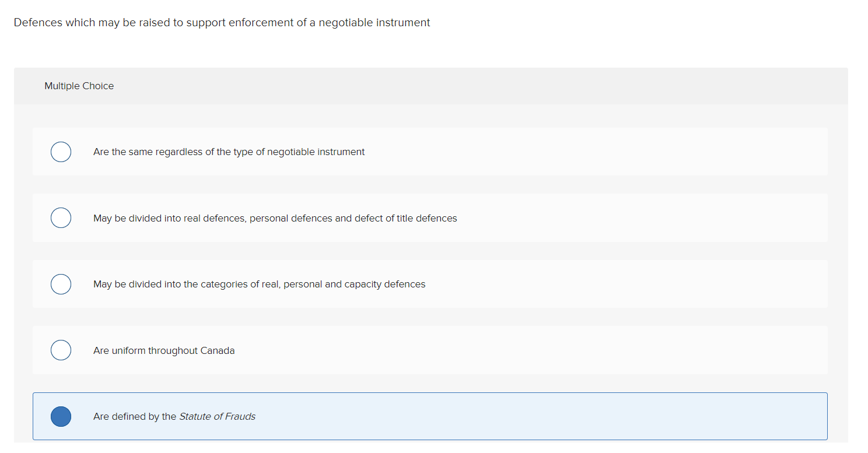Viewport: 868px width, 453px height.
Task: Deselect the currently selected Statute of Frauds option
Action: coord(61,416)
